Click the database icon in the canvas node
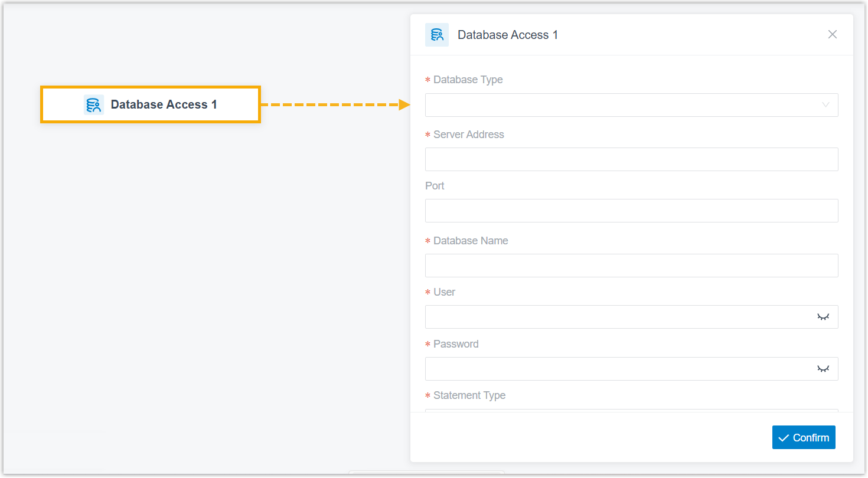 click(93, 104)
